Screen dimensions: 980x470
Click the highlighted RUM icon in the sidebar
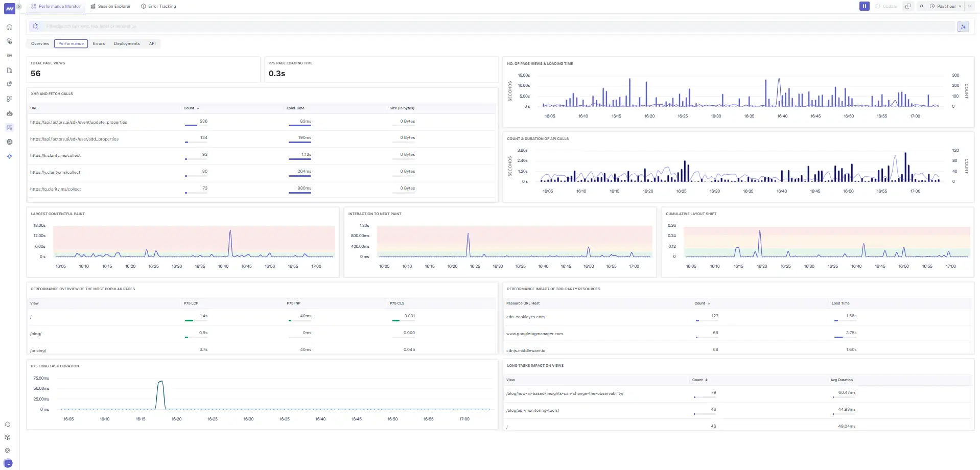click(x=9, y=127)
